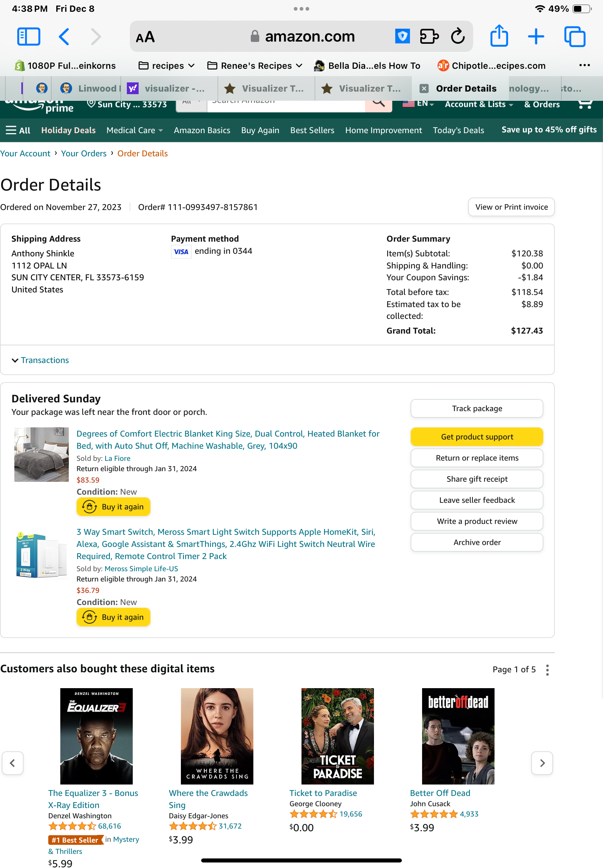
Task: Open the privacy shield icon in address bar
Action: click(402, 36)
